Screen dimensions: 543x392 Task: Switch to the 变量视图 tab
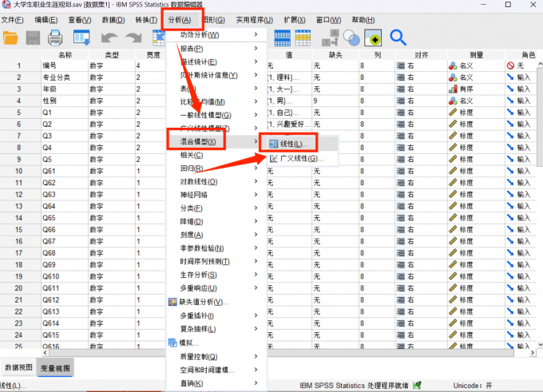[55, 368]
